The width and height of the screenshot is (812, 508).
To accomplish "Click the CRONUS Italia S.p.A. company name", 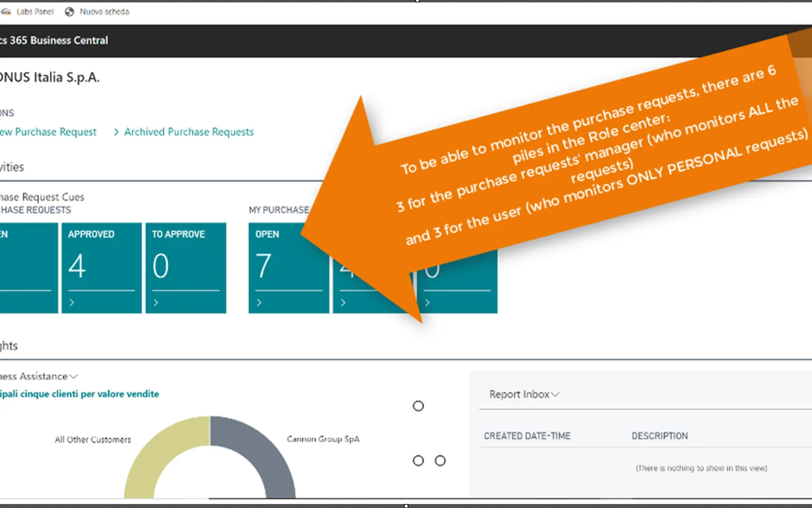I will pyautogui.click(x=50, y=77).
